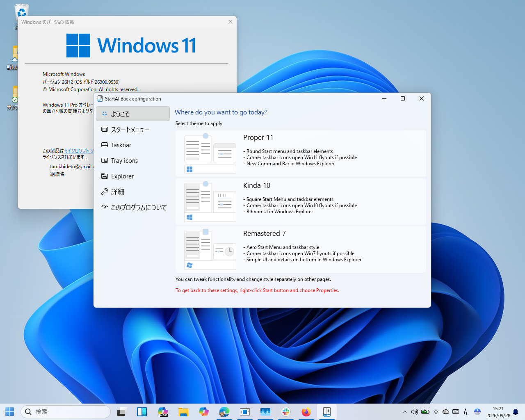This screenshot has height=420, width=525.
Task: Open the touch keyboard tray icon
Action: pyautogui.click(x=456, y=412)
